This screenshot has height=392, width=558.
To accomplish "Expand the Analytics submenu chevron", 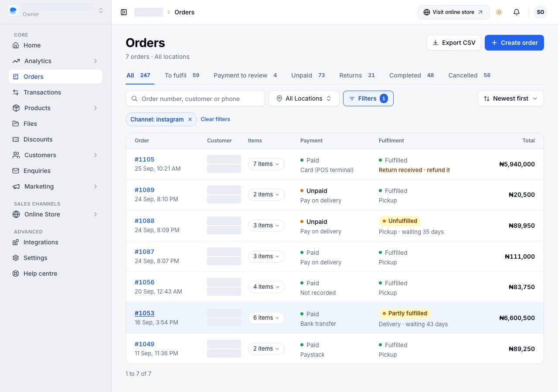I will 95,61.
